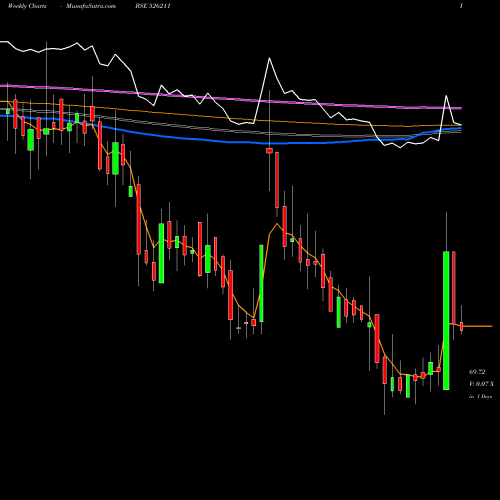Click the "MunafaSutra.com" label
This screenshot has width=500, height=500.
(91, 6)
